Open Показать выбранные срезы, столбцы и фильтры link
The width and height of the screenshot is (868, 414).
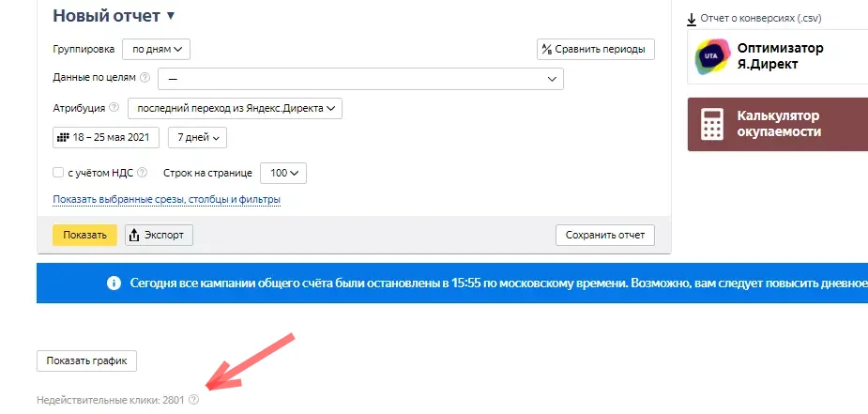167,199
